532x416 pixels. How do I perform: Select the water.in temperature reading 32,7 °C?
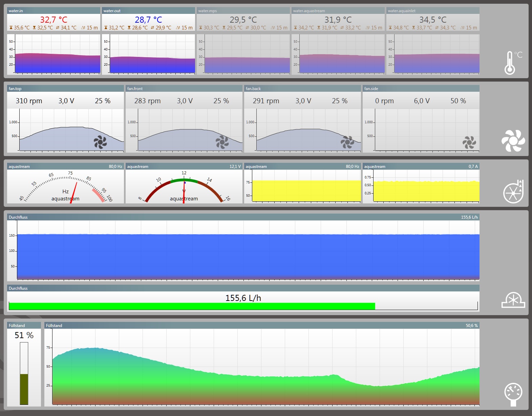54,20
